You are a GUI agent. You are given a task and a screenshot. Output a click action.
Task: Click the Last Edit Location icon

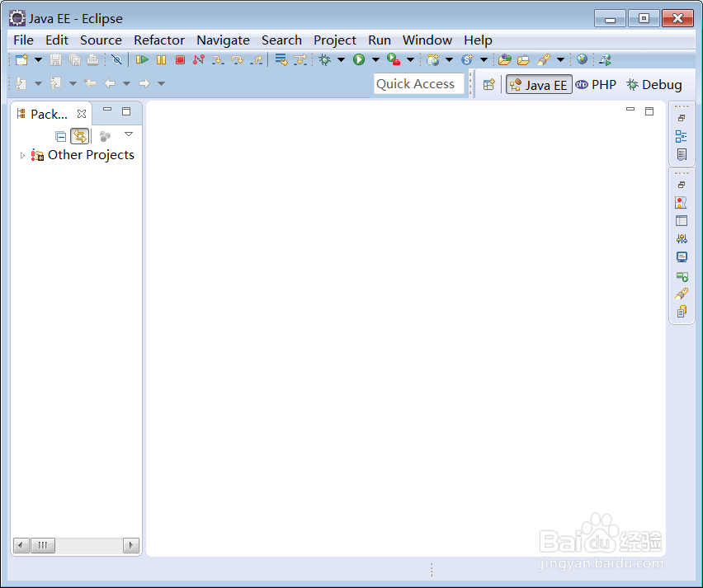pos(91,83)
